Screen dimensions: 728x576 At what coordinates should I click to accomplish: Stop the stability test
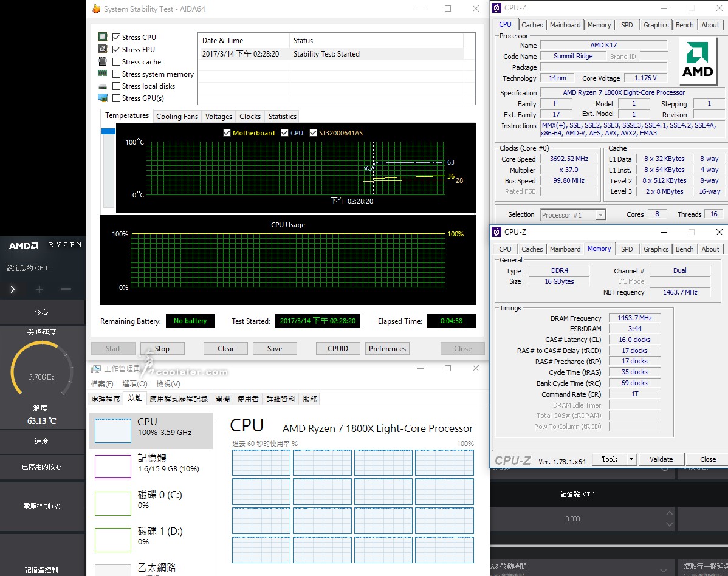(x=162, y=349)
